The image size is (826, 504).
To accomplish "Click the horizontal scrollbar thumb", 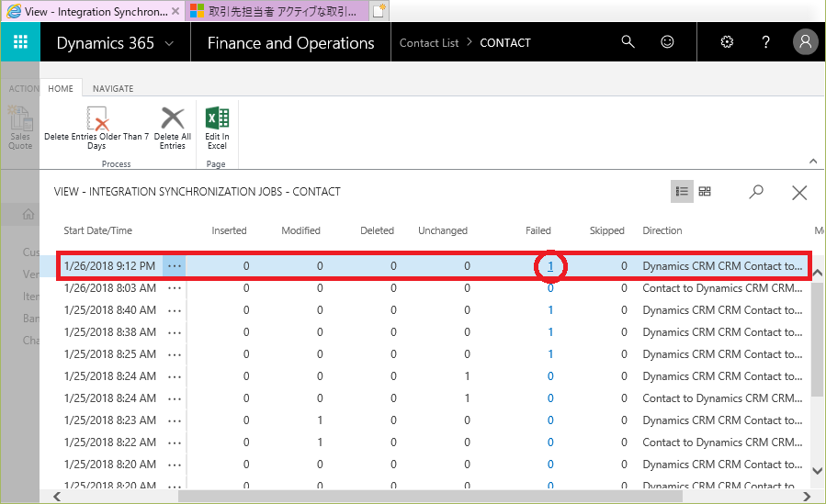I will pyautogui.click(x=430, y=496).
